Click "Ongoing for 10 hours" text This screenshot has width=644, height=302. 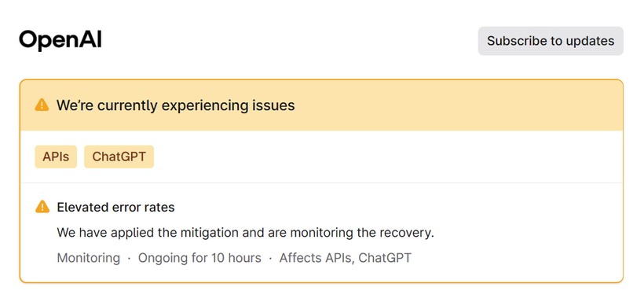(x=199, y=258)
